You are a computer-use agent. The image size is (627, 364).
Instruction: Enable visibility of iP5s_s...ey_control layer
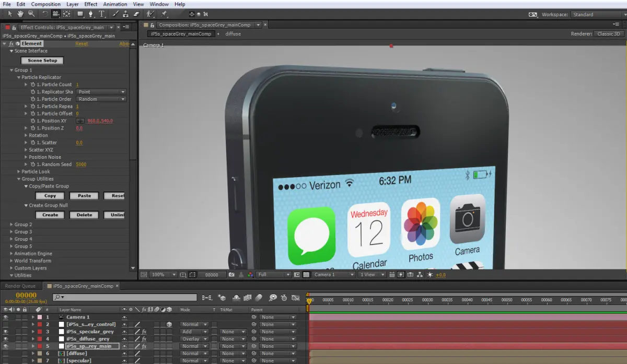(6, 324)
